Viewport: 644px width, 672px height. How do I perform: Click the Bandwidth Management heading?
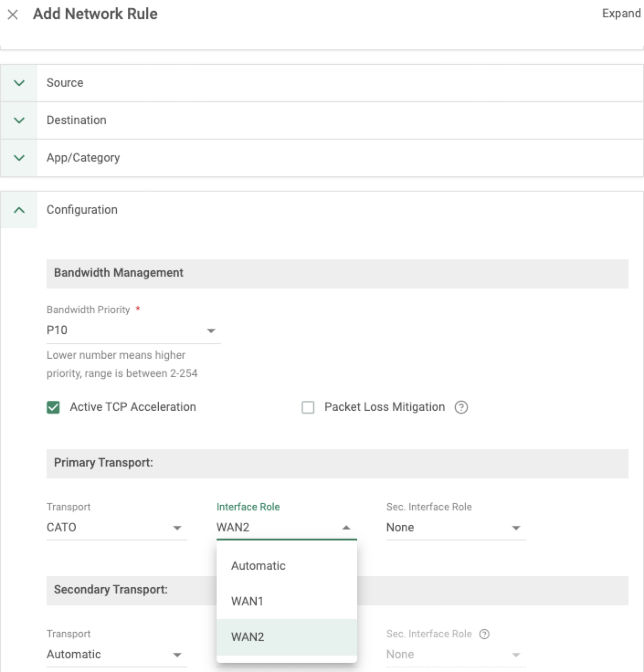(x=119, y=273)
